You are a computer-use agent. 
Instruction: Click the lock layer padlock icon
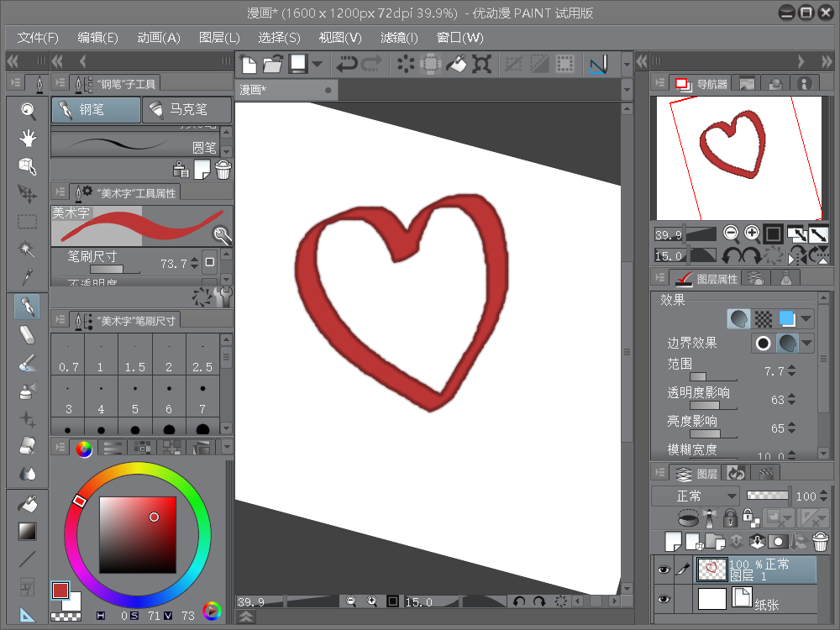[730, 518]
